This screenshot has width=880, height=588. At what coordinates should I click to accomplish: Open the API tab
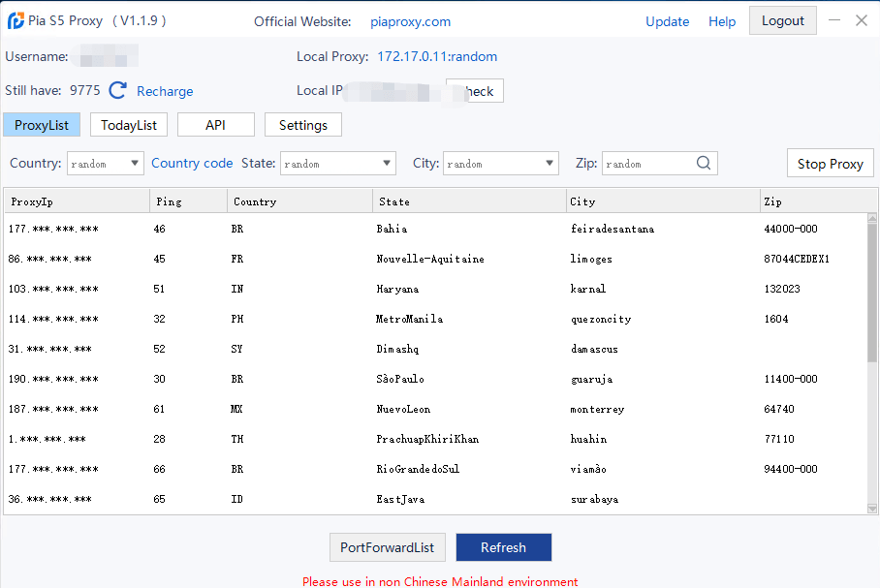point(215,124)
